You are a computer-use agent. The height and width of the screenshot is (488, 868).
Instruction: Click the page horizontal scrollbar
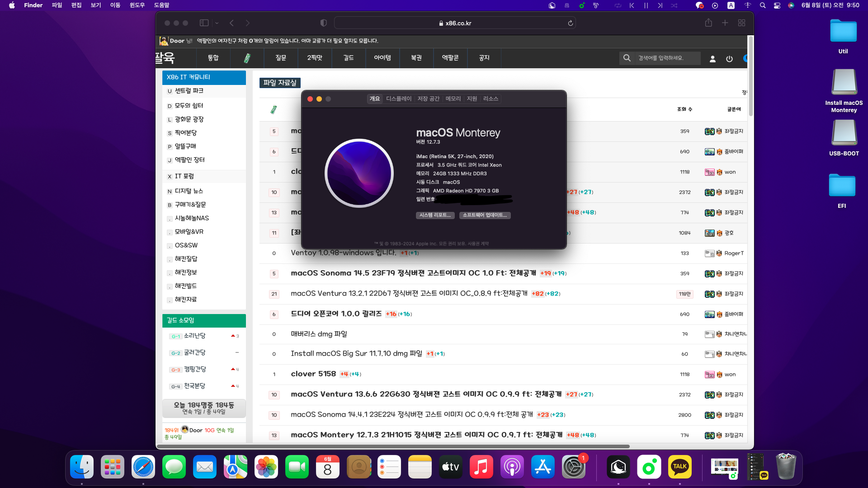coord(393,446)
